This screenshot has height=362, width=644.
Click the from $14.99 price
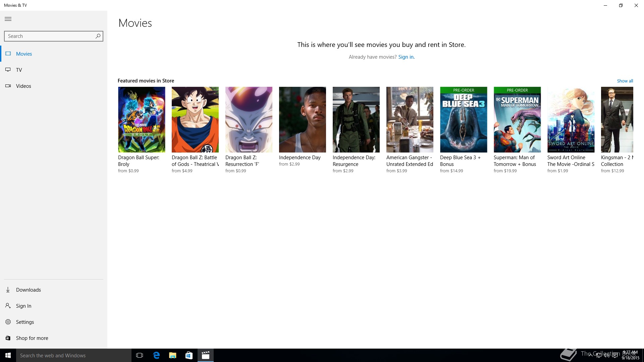click(451, 171)
